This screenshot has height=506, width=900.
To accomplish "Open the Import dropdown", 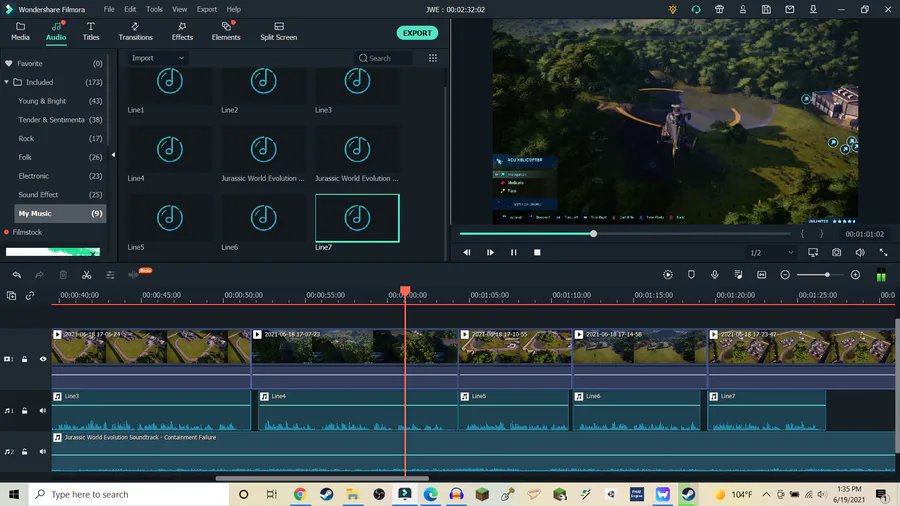I will coord(157,58).
